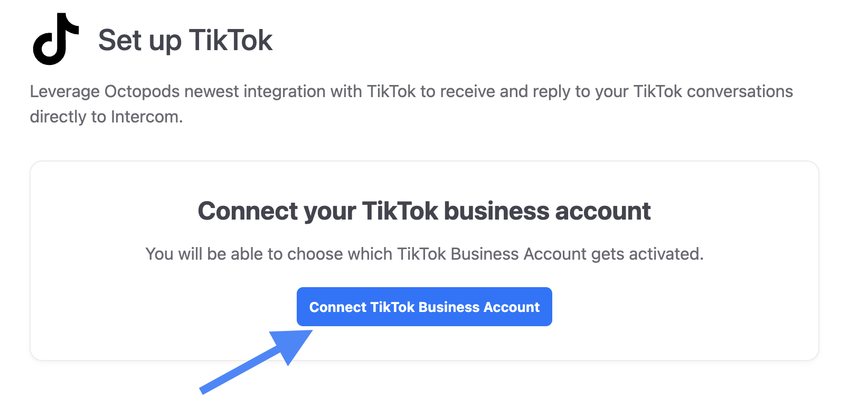The width and height of the screenshot is (868, 417).
Task: Click the arrowhead tip of blue arrow
Action: pyautogui.click(x=310, y=332)
